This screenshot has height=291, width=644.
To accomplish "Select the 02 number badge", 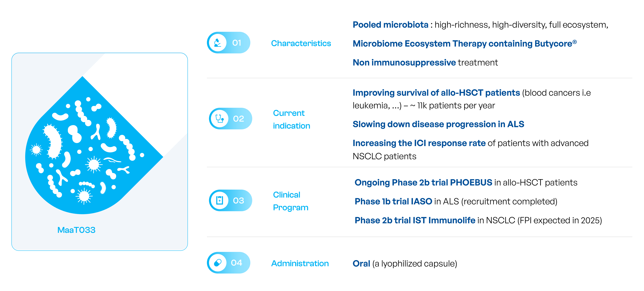I will click(238, 119).
